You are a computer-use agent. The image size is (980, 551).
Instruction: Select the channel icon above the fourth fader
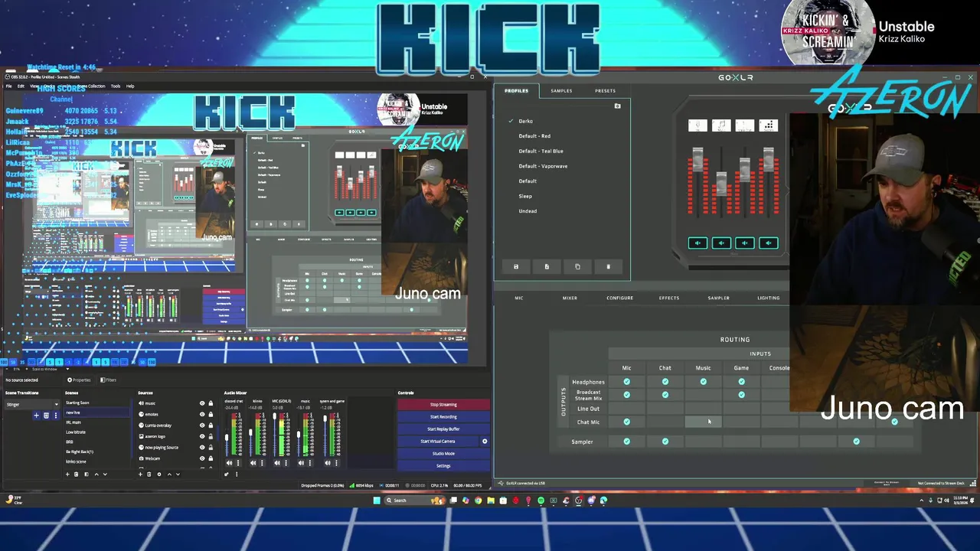tap(769, 126)
